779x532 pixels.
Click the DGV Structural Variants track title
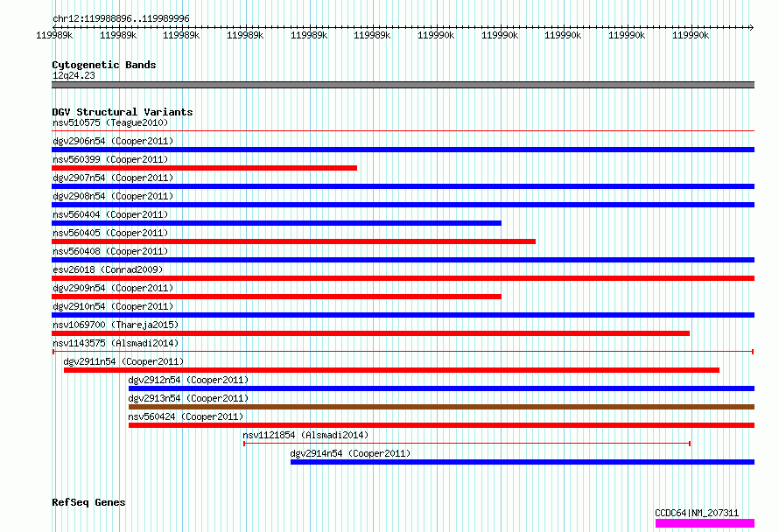pos(123,112)
